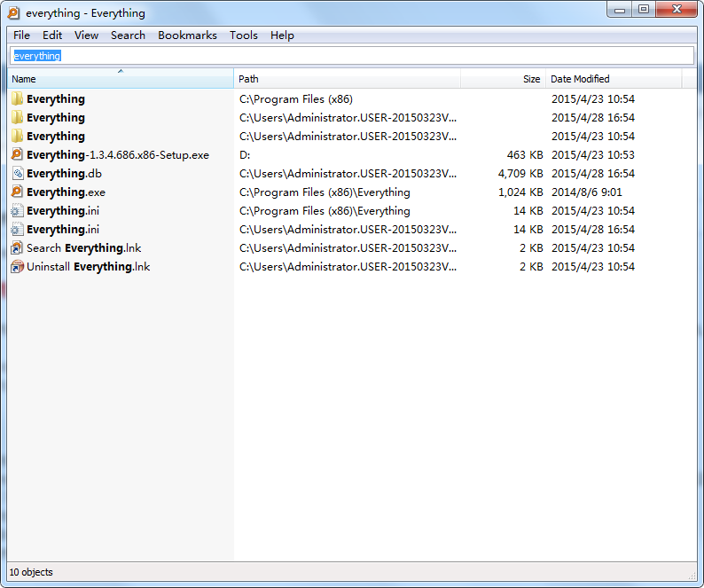Image resolution: width=704 pixels, height=588 pixels.
Task: Click the size value 463 KB
Action: pos(525,155)
